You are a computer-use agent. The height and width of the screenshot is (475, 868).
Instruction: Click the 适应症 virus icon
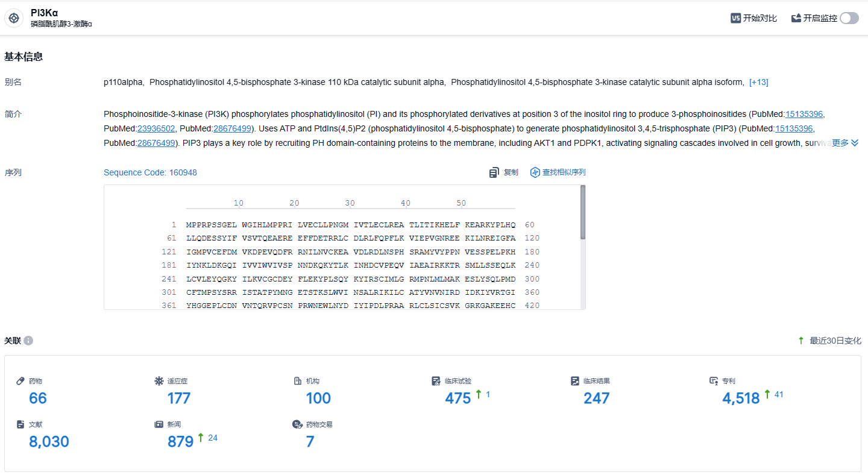click(x=159, y=381)
